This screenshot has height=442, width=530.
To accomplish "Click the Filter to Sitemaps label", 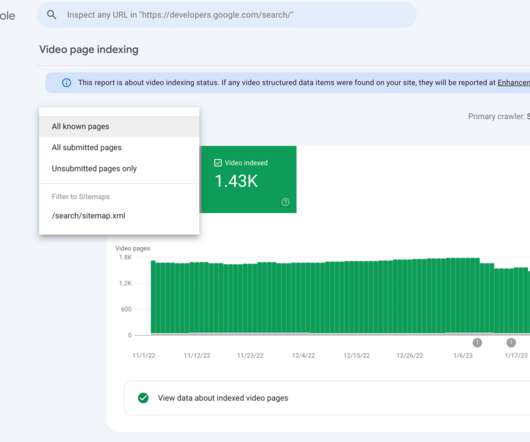I will pyautogui.click(x=81, y=196).
